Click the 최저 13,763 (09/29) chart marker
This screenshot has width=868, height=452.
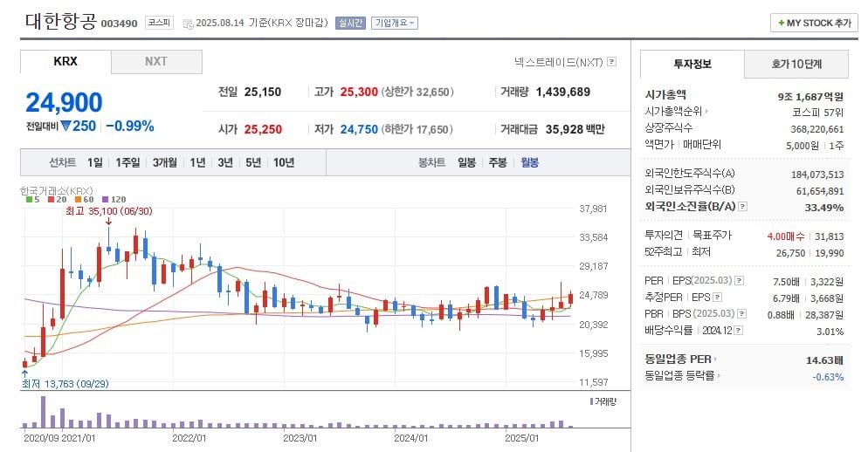[65, 384]
